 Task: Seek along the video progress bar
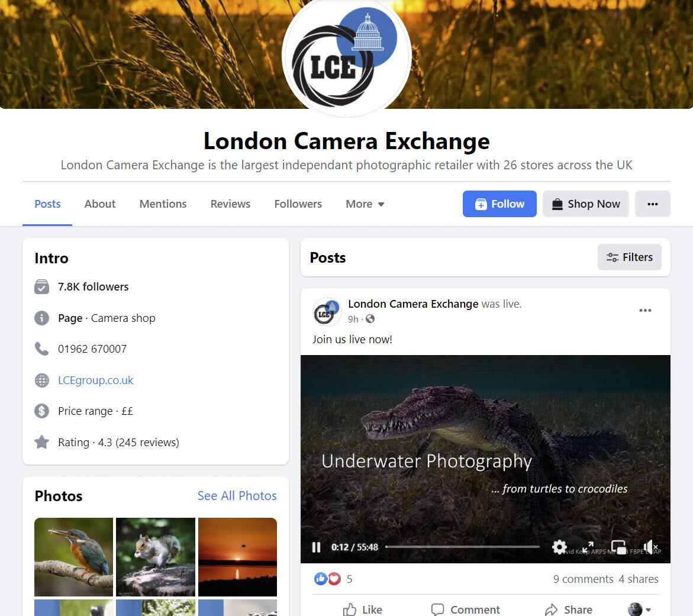[462, 547]
